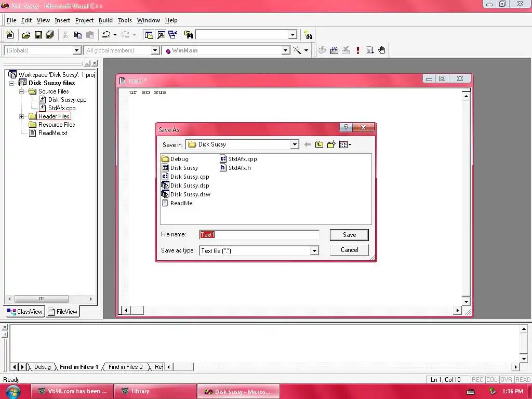
Task: Switch to the FileView tab
Action: (63, 312)
